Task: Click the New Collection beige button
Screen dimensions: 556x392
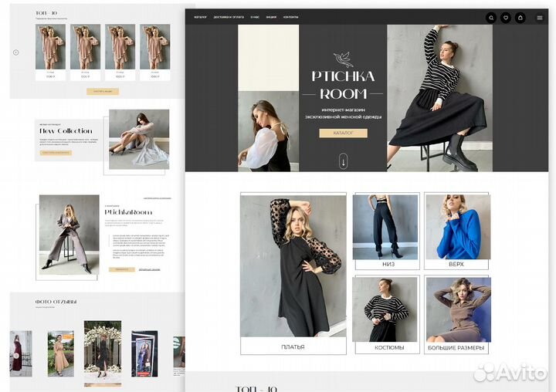Action: tap(56, 153)
